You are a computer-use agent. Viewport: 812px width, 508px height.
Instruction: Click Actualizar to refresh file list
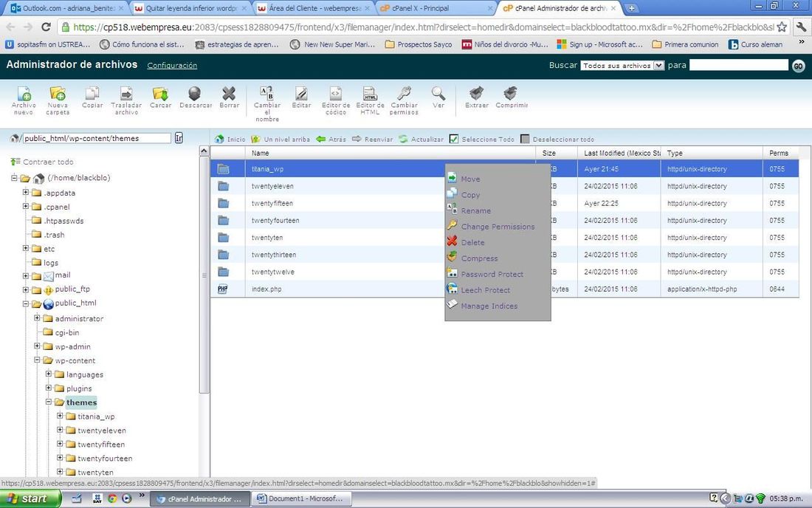pos(421,140)
